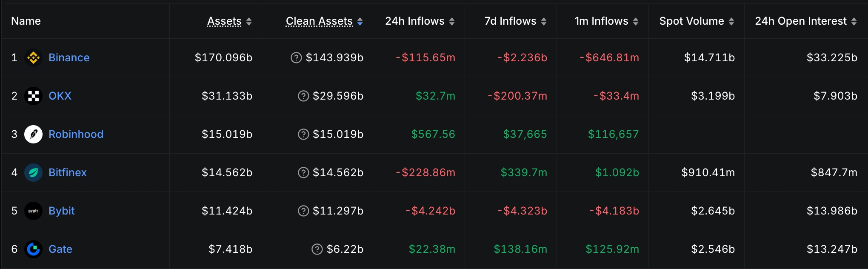Select Gate open interest $13.247b

[832, 249]
